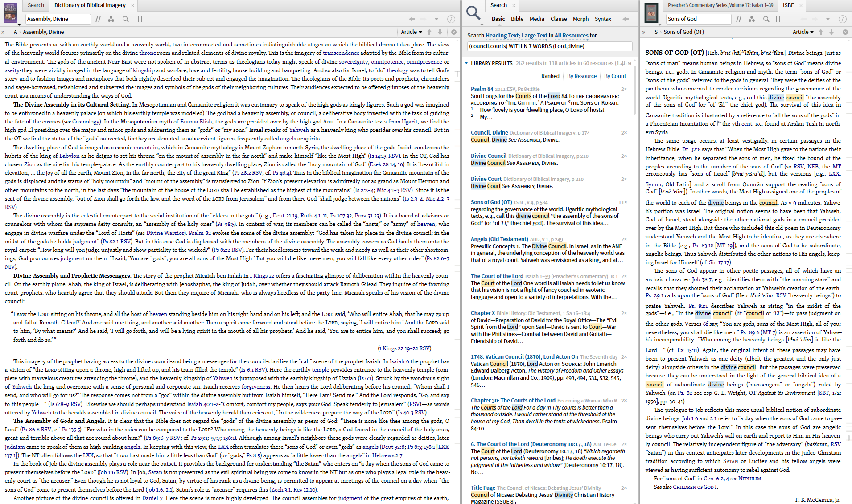Click the 'Assembly, Divine' reference box
852x504 pixels.
58,19
